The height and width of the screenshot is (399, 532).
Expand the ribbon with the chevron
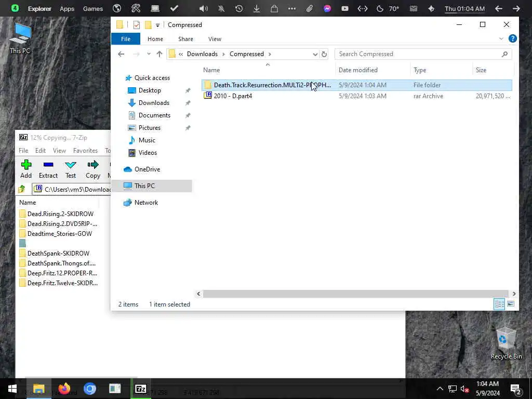click(x=501, y=38)
